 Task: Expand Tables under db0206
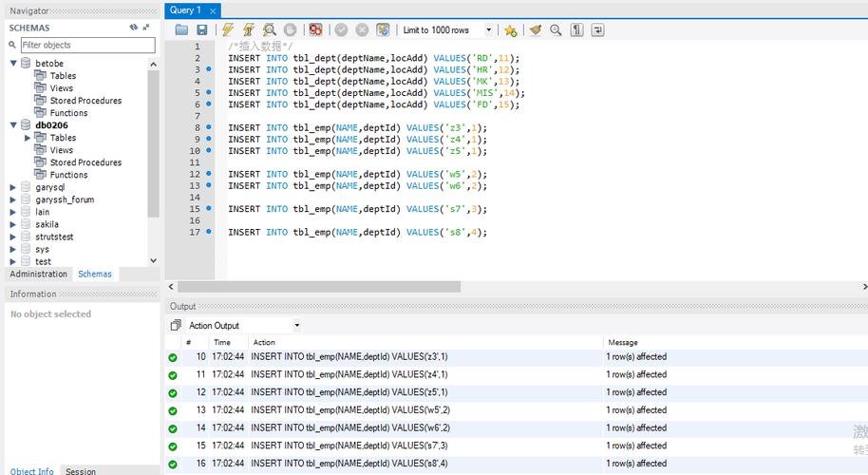click(28, 138)
